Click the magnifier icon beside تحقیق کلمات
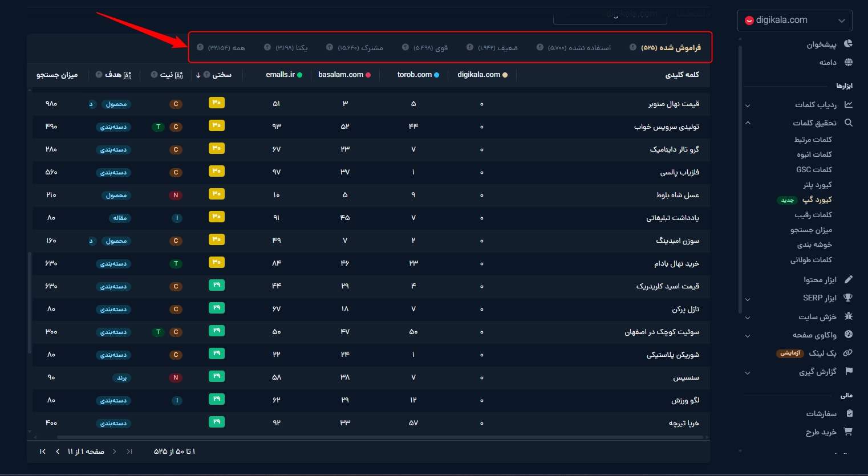 tap(848, 123)
